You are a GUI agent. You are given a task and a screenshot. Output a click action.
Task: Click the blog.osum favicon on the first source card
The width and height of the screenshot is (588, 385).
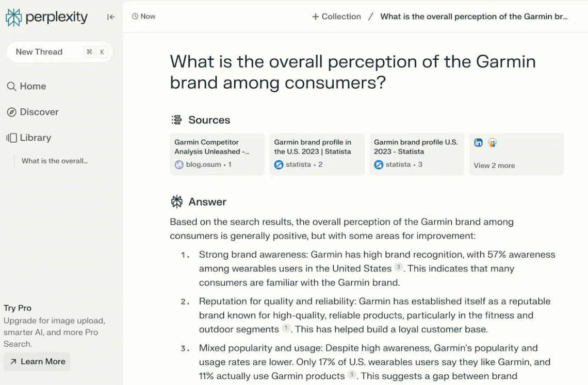(x=178, y=165)
